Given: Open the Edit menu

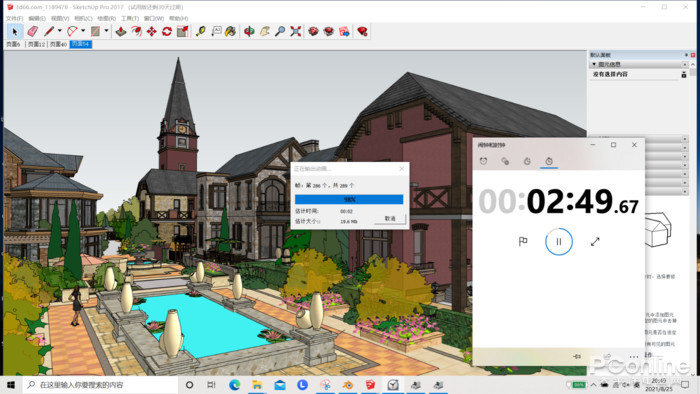Looking at the screenshot, I should [37, 18].
